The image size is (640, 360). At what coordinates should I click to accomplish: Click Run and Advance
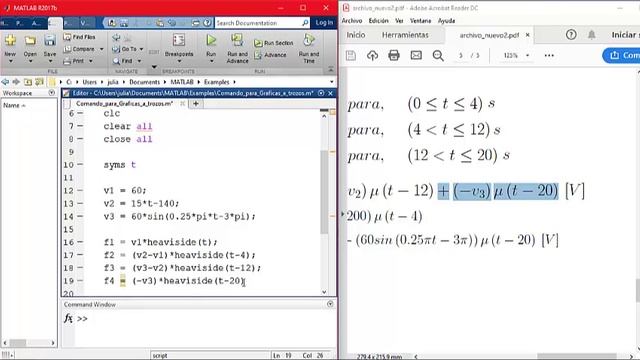point(238,48)
